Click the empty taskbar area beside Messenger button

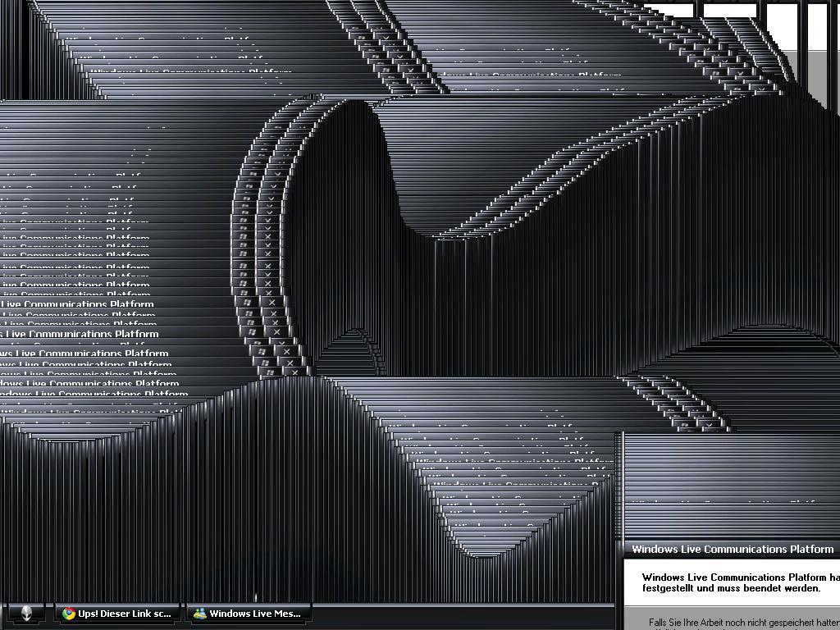point(459,614)
